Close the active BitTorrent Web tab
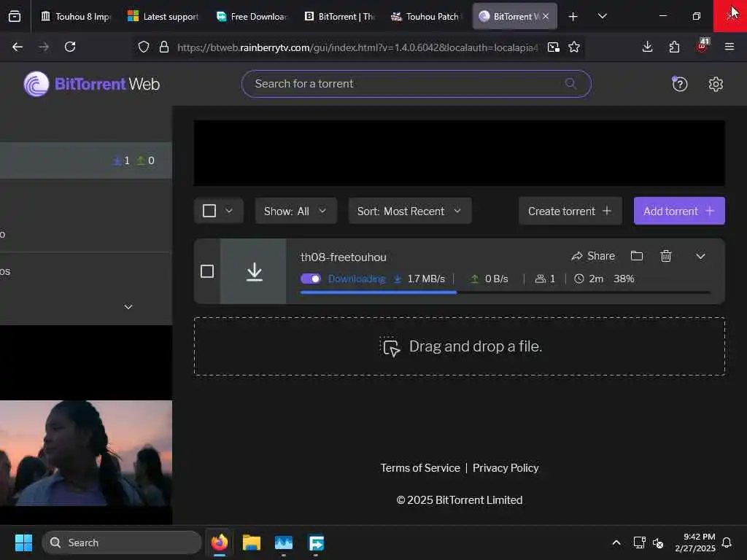The height and width of the screenshot is (560, 747). point(546,17)
